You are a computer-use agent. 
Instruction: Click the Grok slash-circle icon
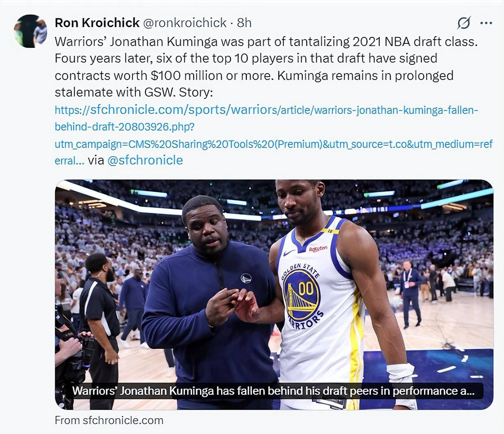point(463,23)
